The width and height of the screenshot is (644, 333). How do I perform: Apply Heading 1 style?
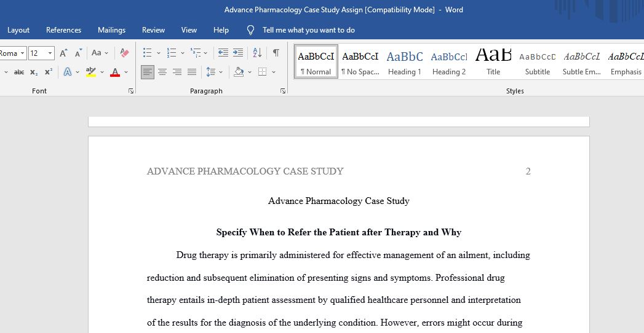(405, 62)
